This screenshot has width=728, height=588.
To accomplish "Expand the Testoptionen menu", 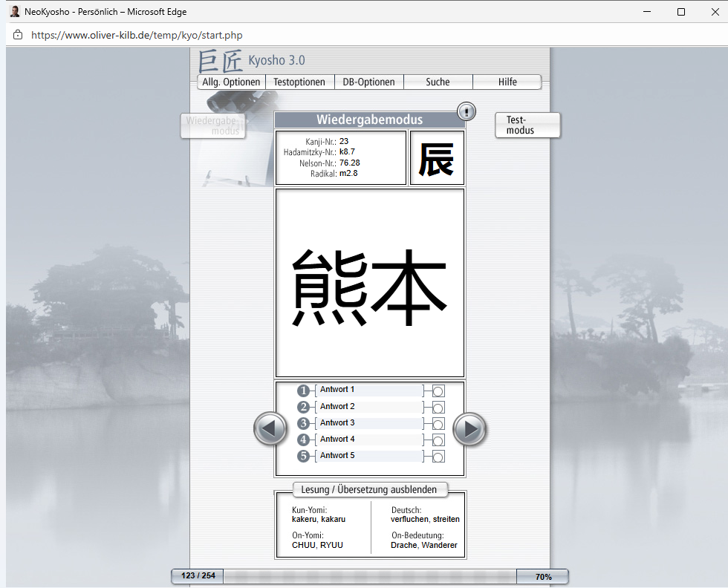I will 299,82.
